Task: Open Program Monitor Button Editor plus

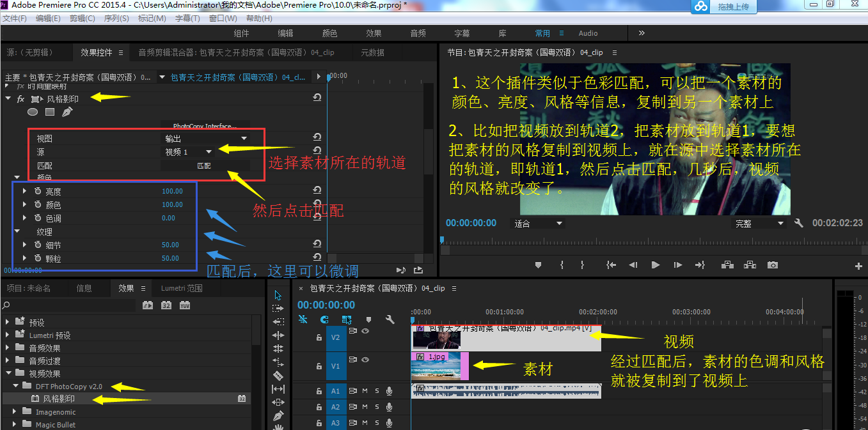Action: tap(858, 266)
